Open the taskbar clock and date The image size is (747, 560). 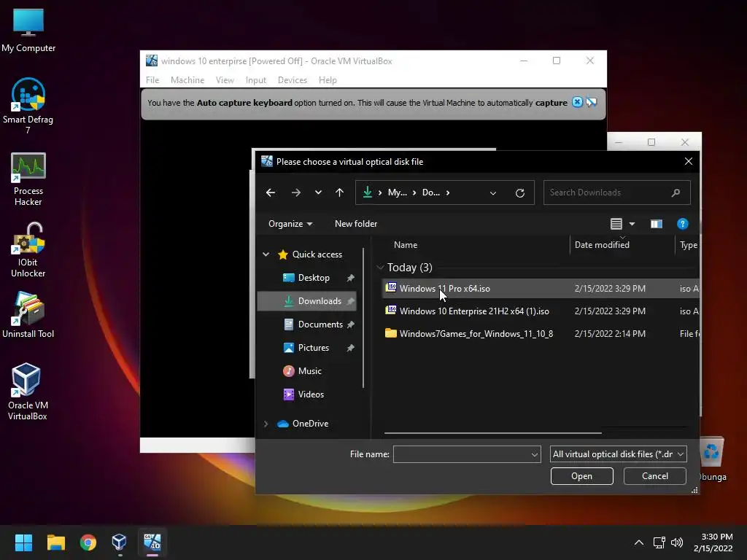[x=713, y=542]
